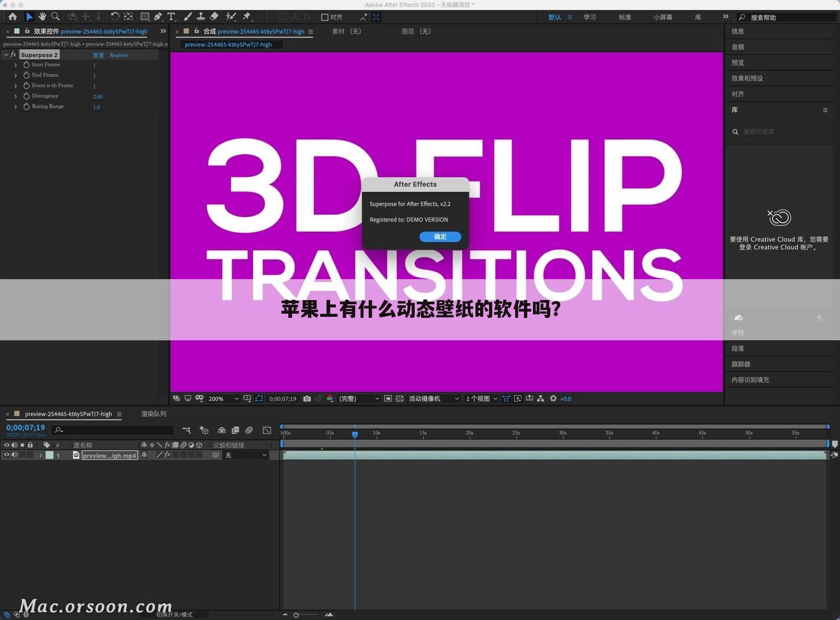840x620 pixels.
Task: Take a snapshot with the camera icon
Action: [x=307, y=398]
